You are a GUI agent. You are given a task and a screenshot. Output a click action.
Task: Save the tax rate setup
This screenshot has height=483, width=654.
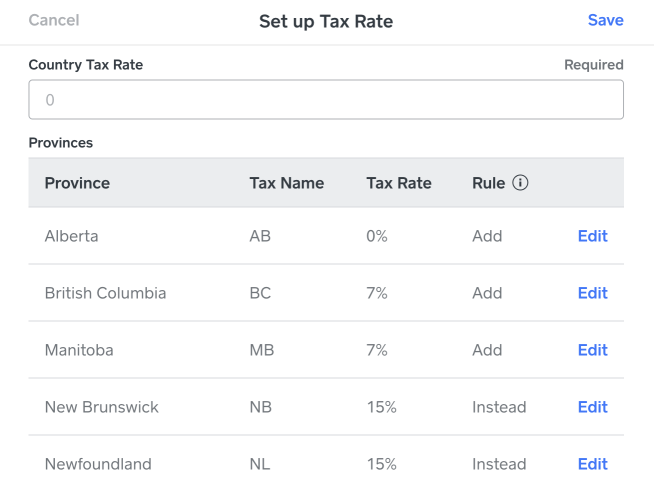605,20
